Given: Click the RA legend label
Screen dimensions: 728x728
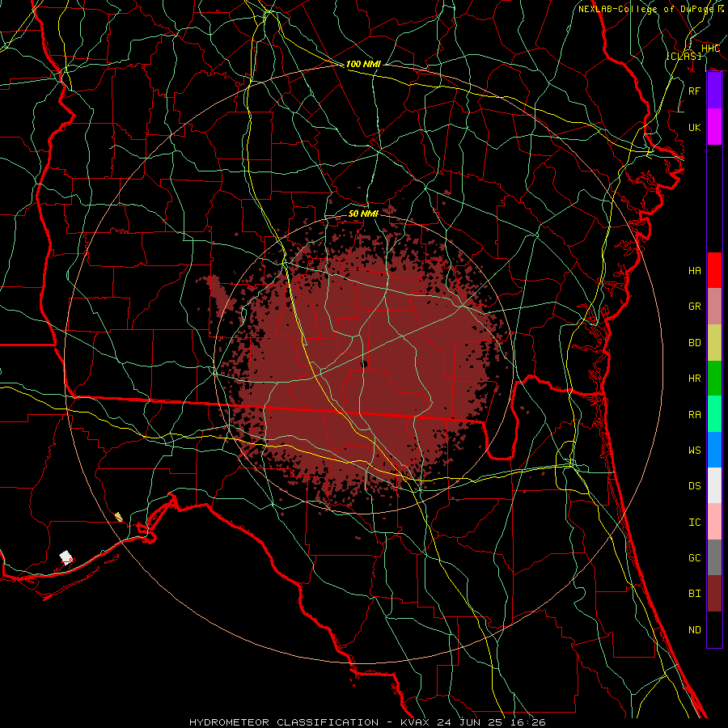Looking at the screenshot, I should click(694, 414).
